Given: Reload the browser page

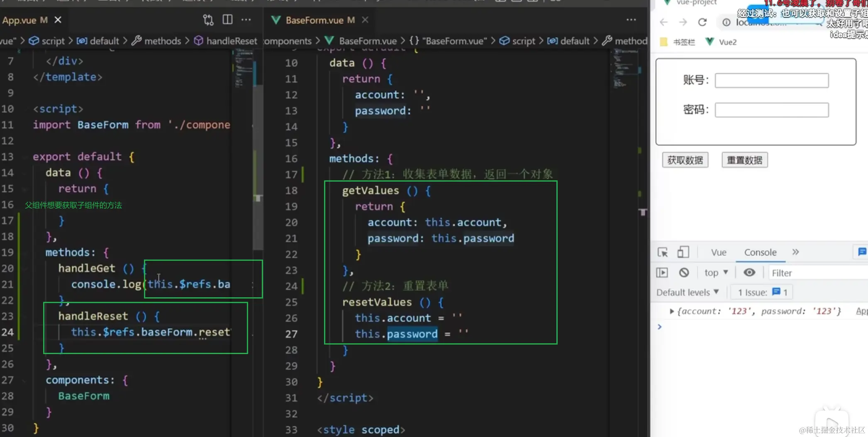Looking at the screenshot, I should click(702, 22).
